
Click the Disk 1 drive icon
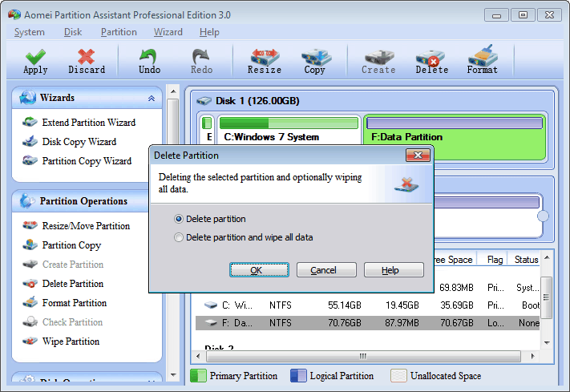coord(204,101)
